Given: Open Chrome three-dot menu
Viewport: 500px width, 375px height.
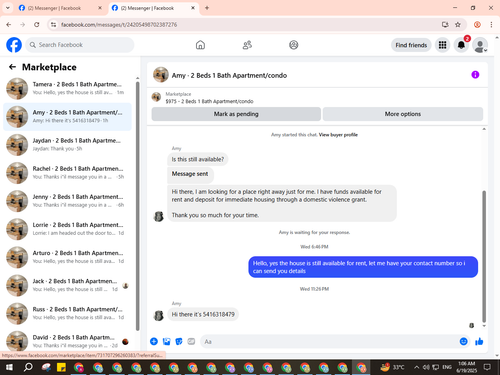Looking at the screenshot, I should pyautogui.click(x=491, y=25).
